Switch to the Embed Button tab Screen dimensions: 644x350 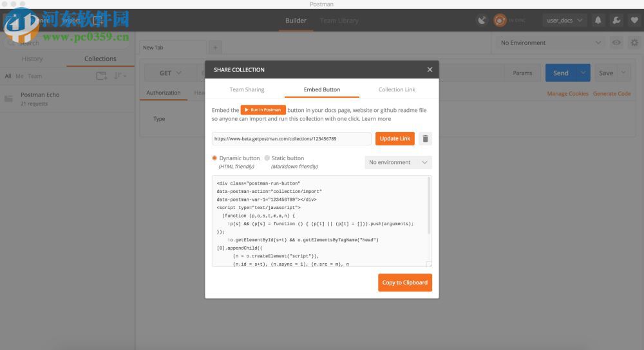coord(322,89)
